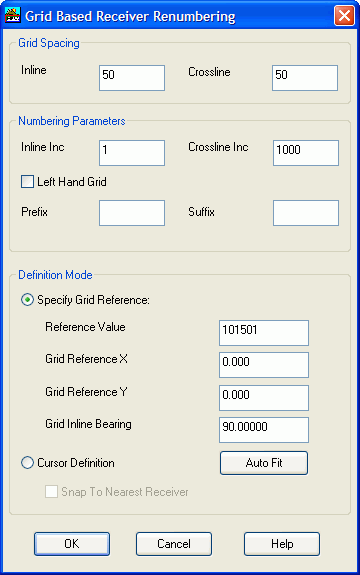Open Help for this dialog
This screenshot has height=575, width=360.
pos(282,544)
